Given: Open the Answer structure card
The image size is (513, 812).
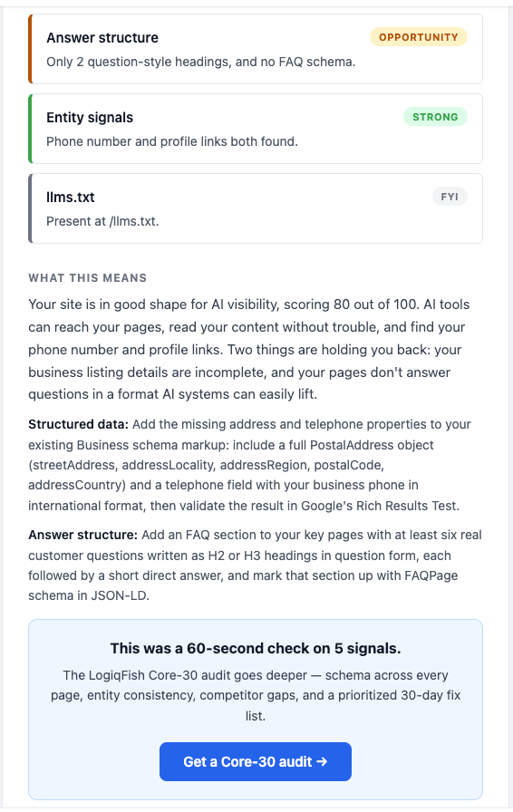Looking at the screenshot, I should pyautogui.click(x=256, y=49).
